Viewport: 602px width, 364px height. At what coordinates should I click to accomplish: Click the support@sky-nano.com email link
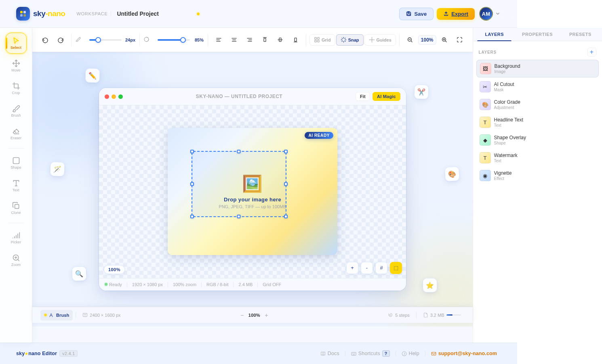467,354
